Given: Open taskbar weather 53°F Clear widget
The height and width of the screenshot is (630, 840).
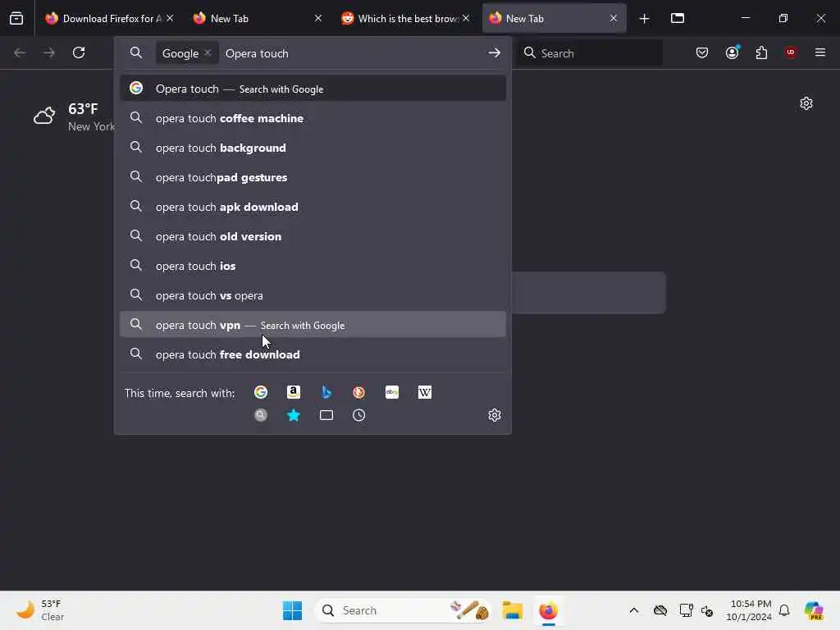Looking at the screenshot, I should tap(40, 610).
